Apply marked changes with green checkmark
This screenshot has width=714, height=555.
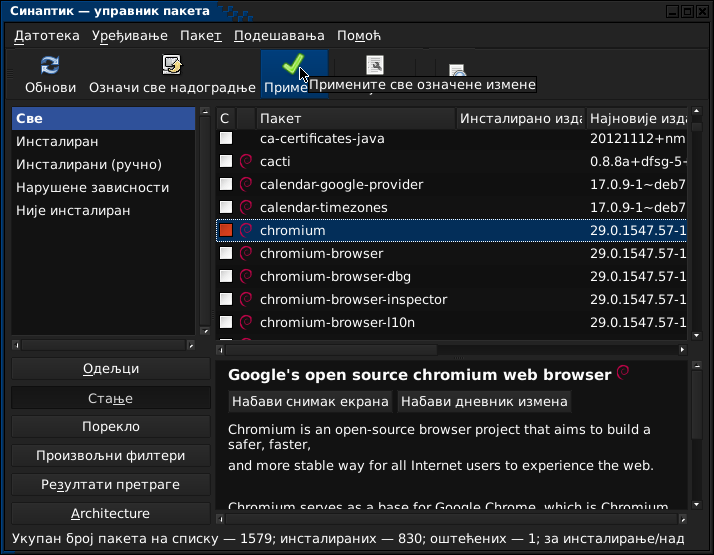point(292,66)
